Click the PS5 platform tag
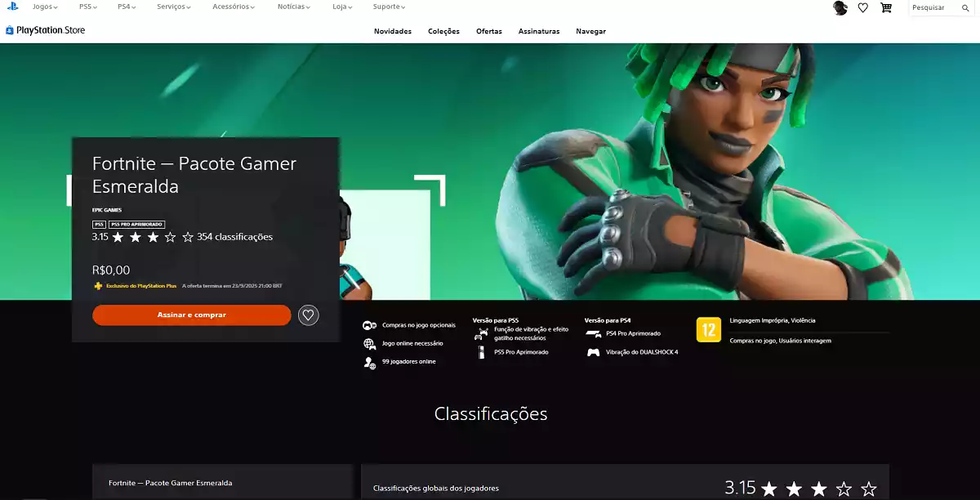 tap(99, 224)
